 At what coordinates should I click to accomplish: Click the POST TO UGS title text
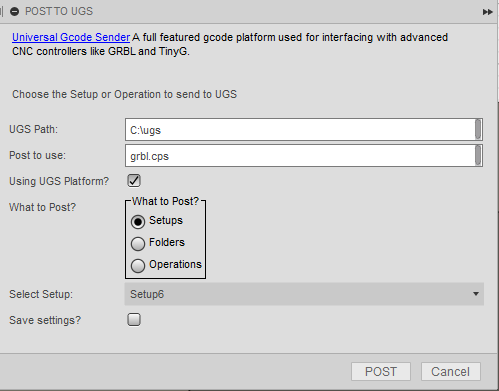coord(59,11)
